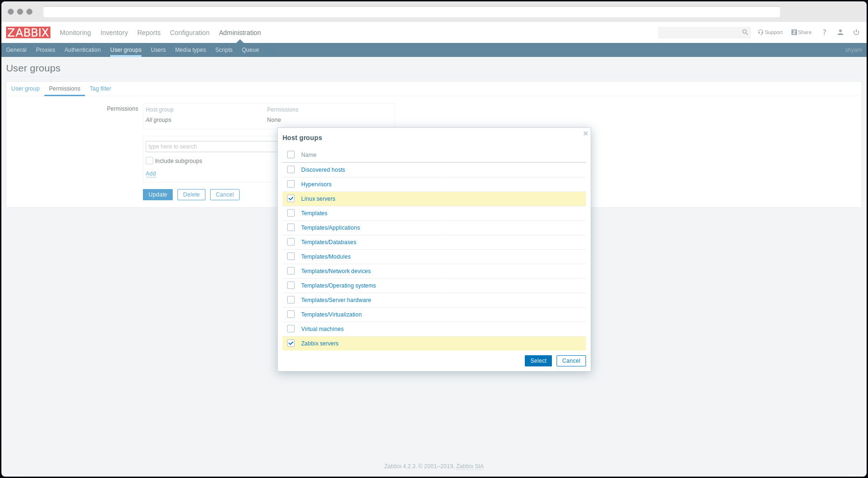
Task: Open the Share link
Action: click(801, 32)
